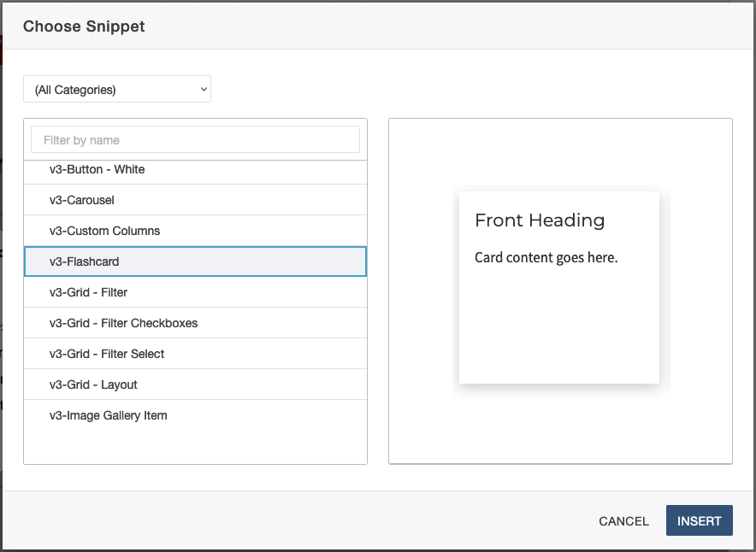Click 'Card content goes here.' text
Screen dimensions: 756x552
point(546,257)
